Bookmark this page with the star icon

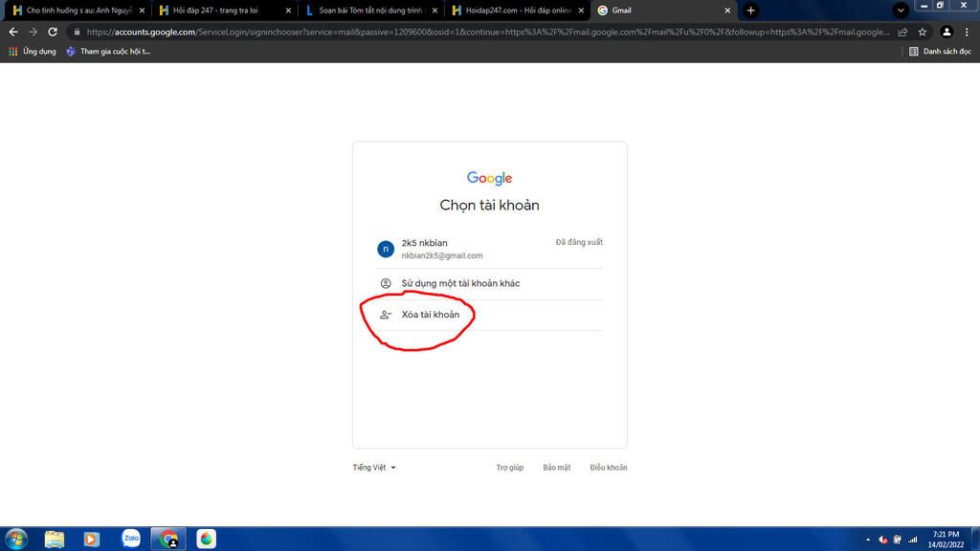(x=923, y=32)
